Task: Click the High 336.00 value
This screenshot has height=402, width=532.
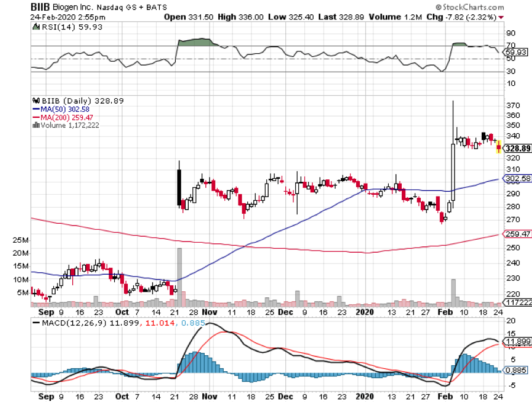Action: tap(240, 17)
